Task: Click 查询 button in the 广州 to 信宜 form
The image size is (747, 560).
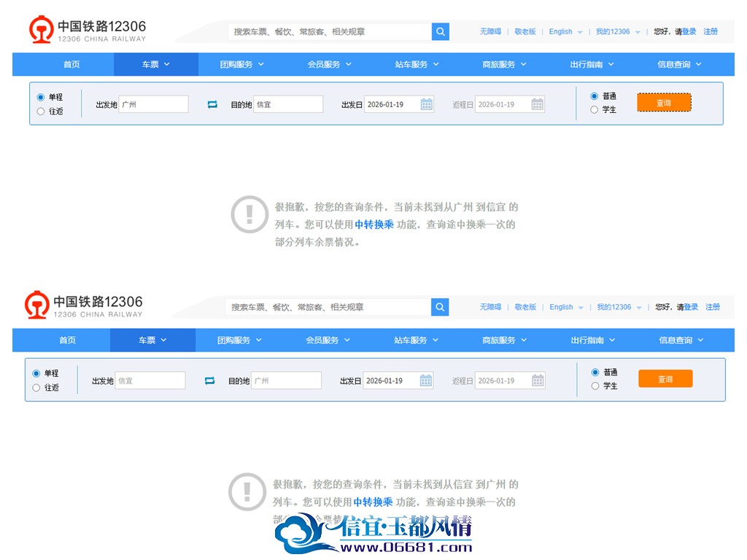Action: coord(664,103)
